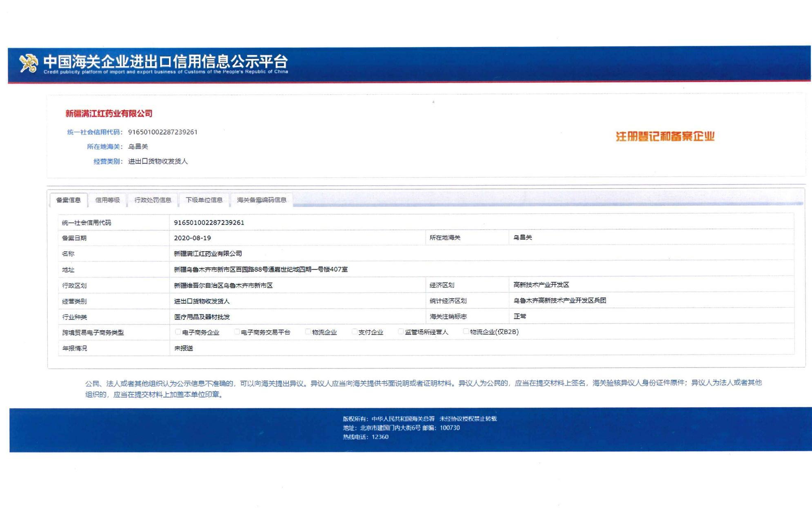This screenshot has height=508, width=812.
Task: Click the footer address line with 100730
Action: [401, 428]
